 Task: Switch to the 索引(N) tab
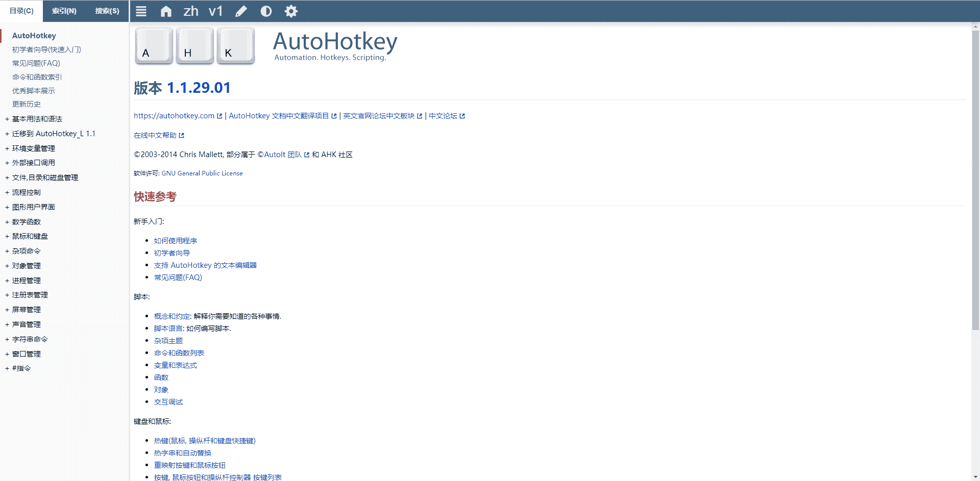coord(64,11)
